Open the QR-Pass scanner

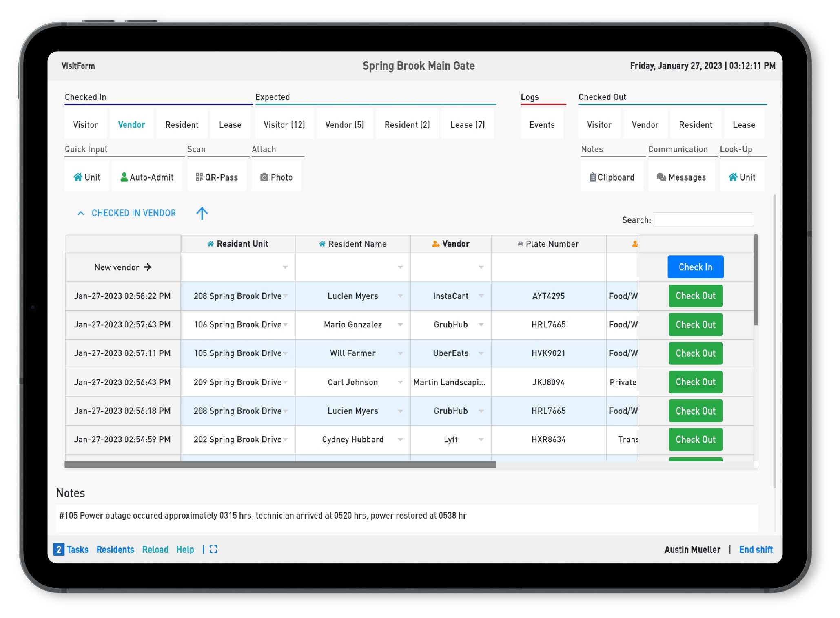pyautogui.click(x=217, y=177)
